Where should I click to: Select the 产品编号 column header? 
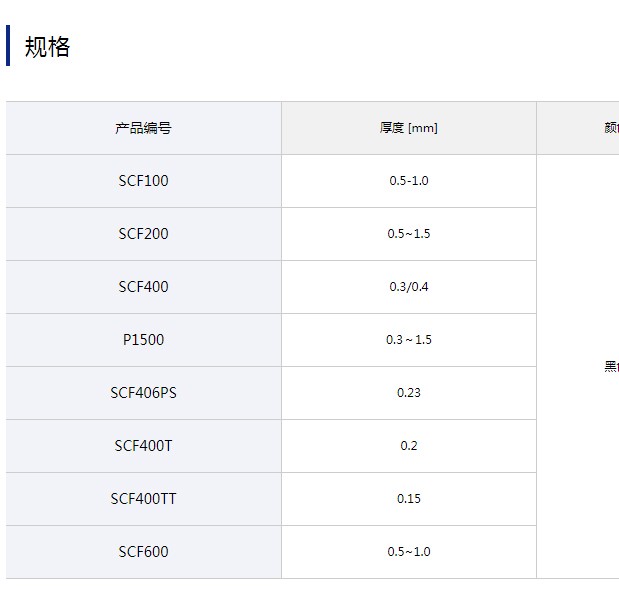coord(143,128)
